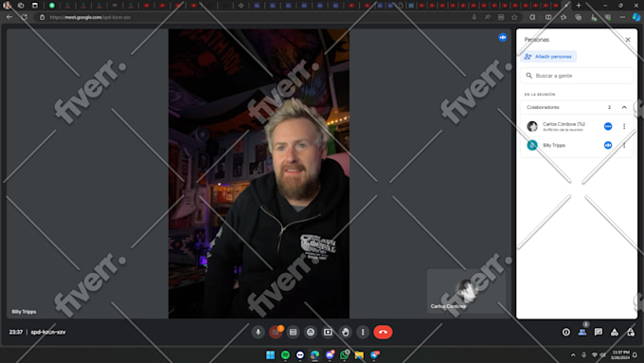644x363 pixels.
Task: Add this page to favorites star
Action: point(514,17)
